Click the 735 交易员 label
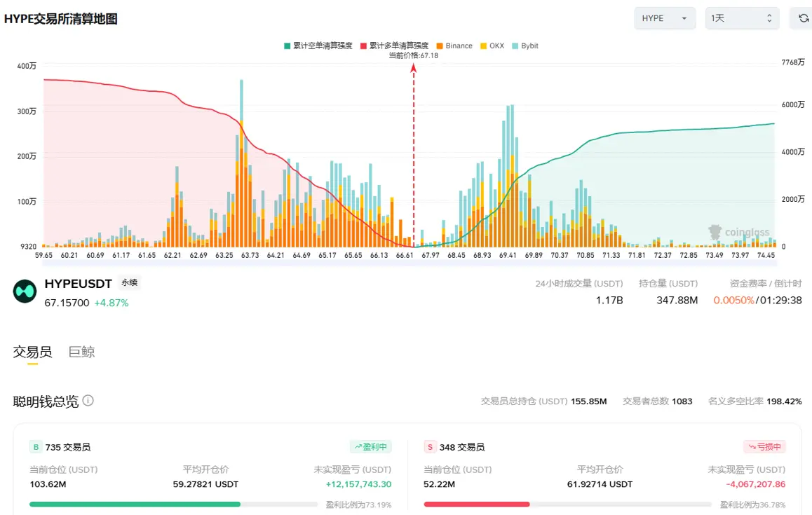The image size is (812, 515). coord(68,446)
